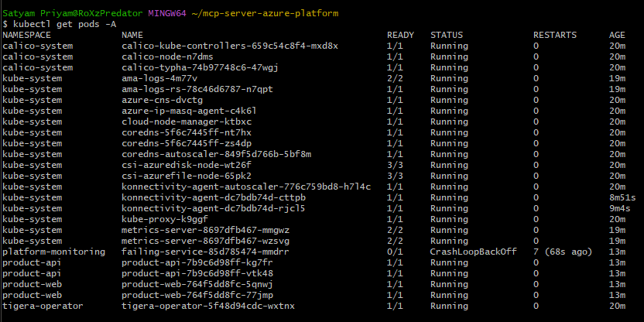Click pod name azure-ip-masq-agent-c4k6l
This screenshot has width=644, height=322.
pos(190,111)
